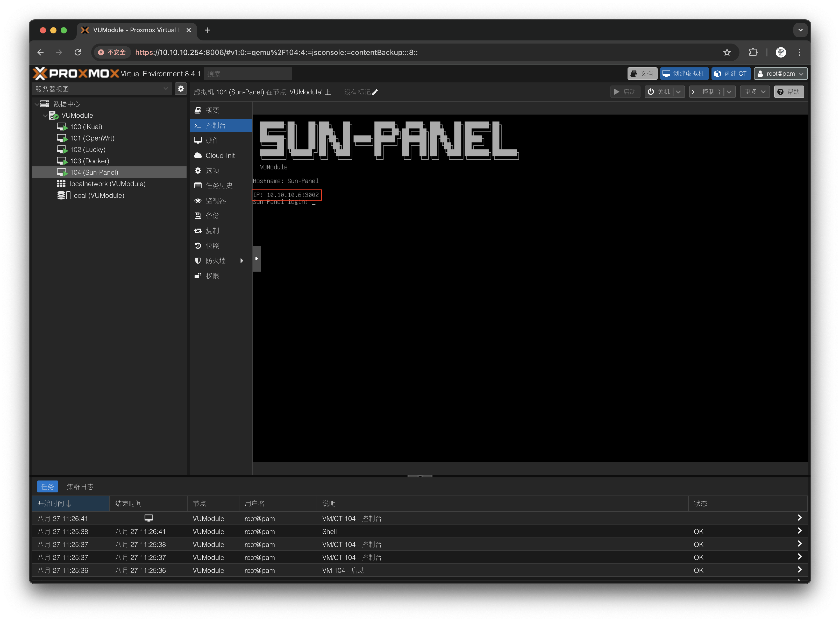The height and width of the screenshot is (622, 840).
Task: Open the Cloud-Init settings
Action: (x=220, y=155)
